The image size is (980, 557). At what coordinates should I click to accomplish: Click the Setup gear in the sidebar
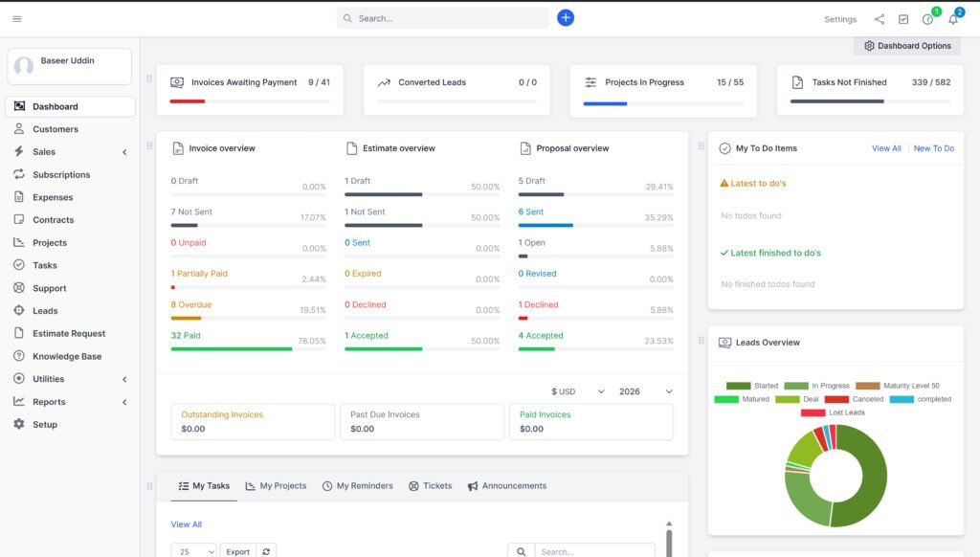[x=44, y=424]
